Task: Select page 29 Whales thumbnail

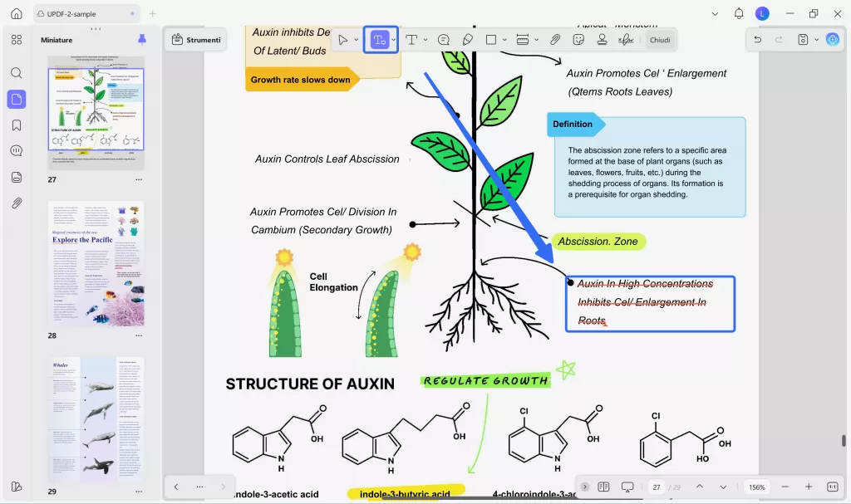Action: click(x=96, y=419)
